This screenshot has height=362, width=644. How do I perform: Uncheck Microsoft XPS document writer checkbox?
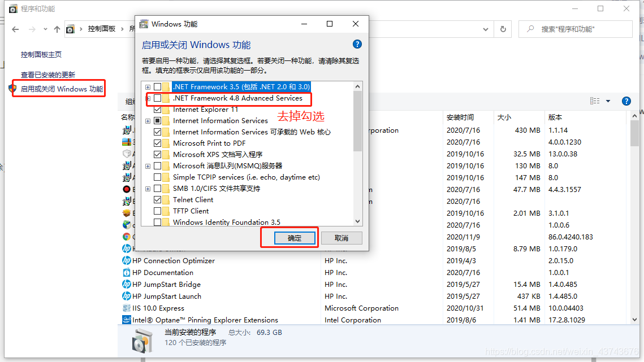pyautogui.click(x=157, y=155)
